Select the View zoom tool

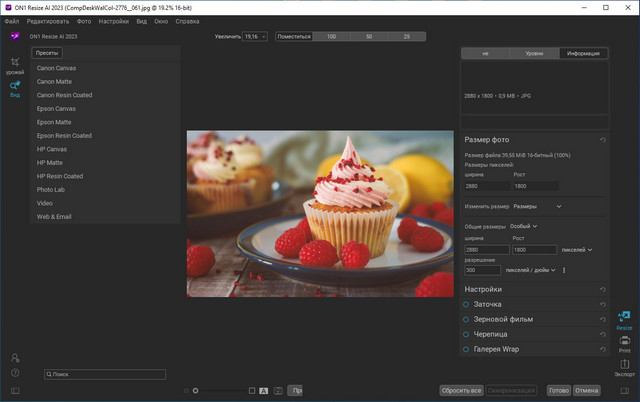[15, 88]
